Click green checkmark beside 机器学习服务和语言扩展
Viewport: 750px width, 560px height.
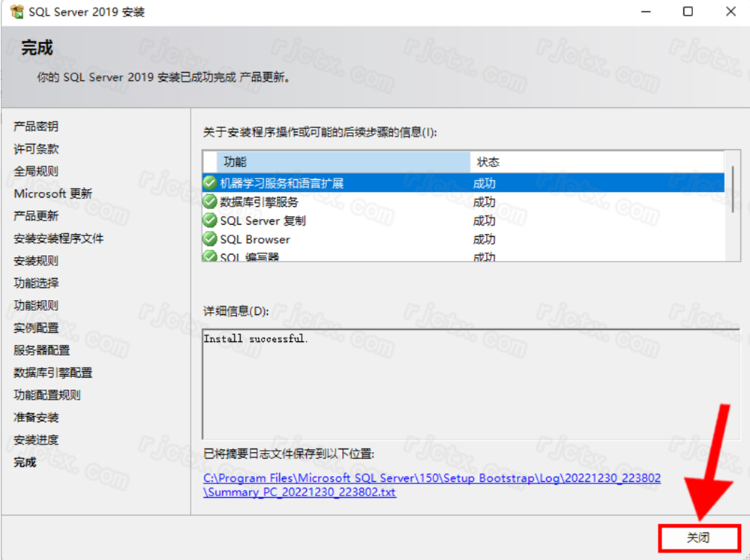(210, 183)
